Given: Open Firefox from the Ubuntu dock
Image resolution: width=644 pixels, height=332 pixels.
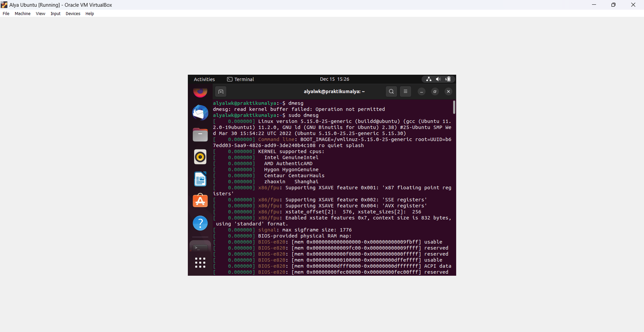Looking at the screenshot, I should tap(200, 92).
